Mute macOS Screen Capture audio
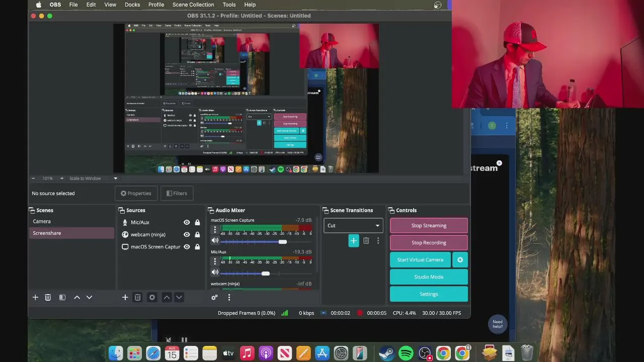 [x=215, y=241]
